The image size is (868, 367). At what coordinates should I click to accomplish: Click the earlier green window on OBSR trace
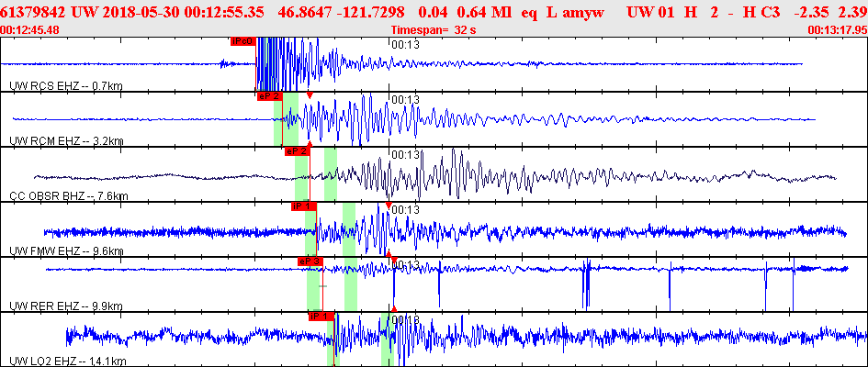pyautogui.click(x=301, y=174)
